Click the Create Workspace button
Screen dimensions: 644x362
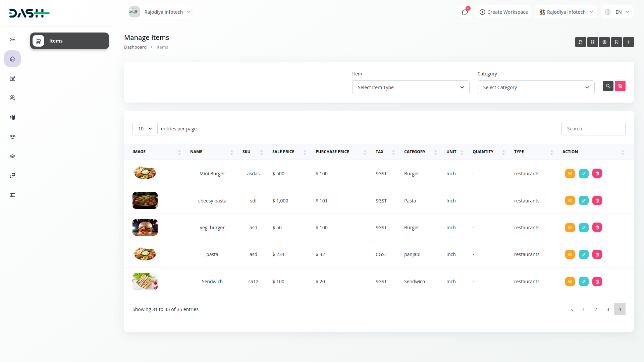point(503,12)
